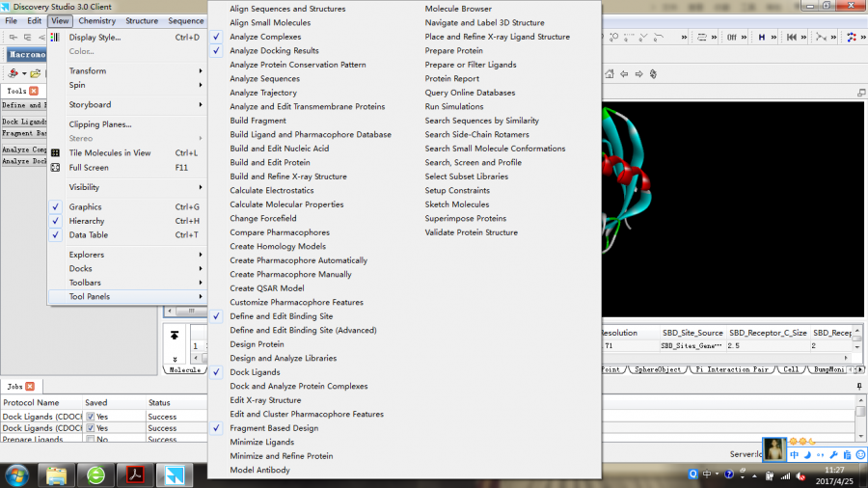
Task: Toggle Hierarchy view checkmark
Action: pyautogui.click(x=55, y=221)
